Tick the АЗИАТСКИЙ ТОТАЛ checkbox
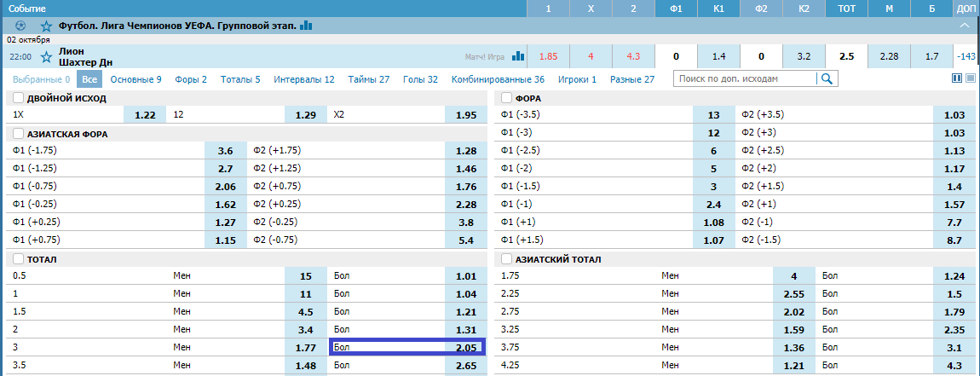Screen dimensions: 980x376 506,259
